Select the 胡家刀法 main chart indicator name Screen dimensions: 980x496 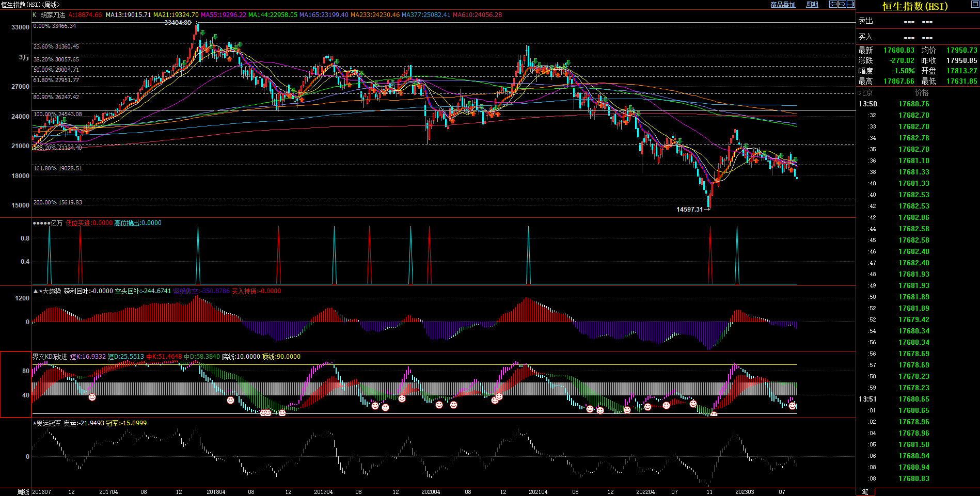click(x=53, y=15)
